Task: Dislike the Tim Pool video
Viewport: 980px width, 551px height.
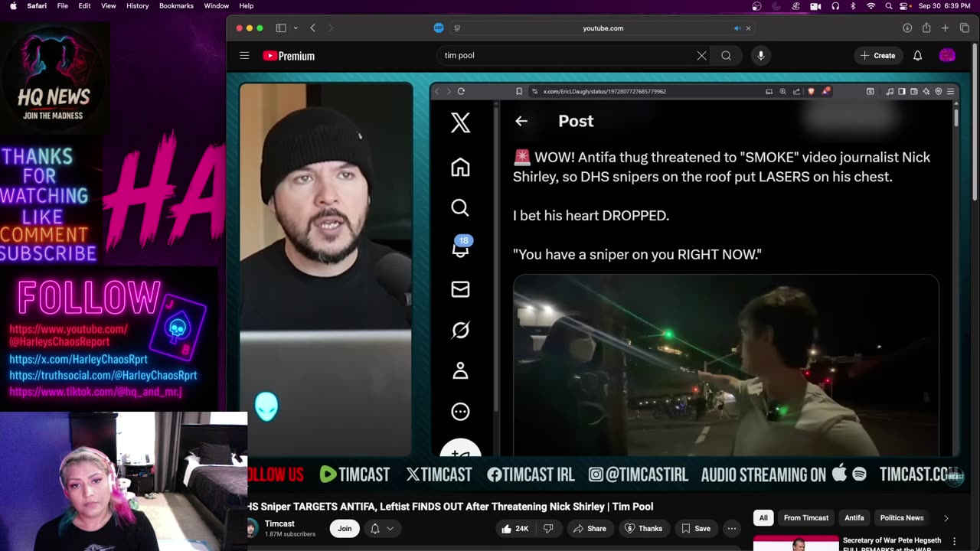Action: (x=548, y=528)
